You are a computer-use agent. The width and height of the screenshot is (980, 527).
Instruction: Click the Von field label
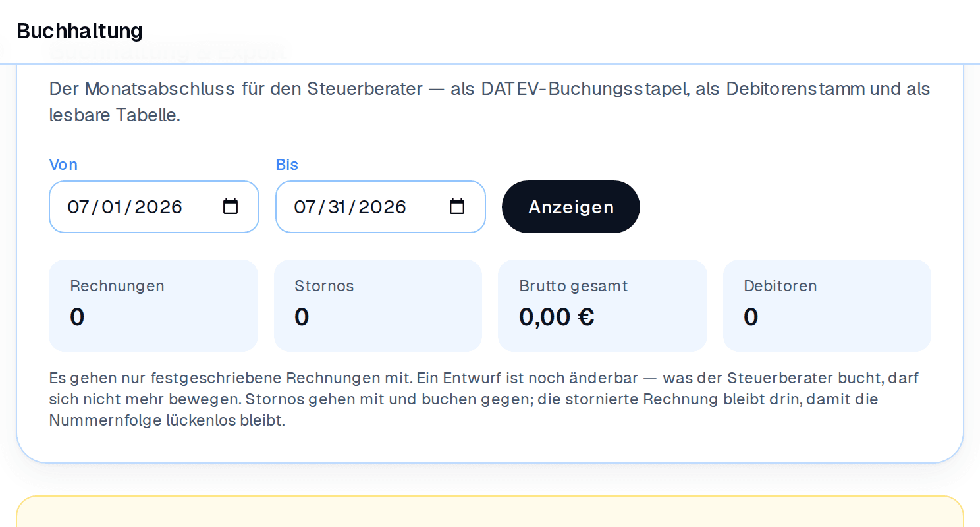[63, 165]
